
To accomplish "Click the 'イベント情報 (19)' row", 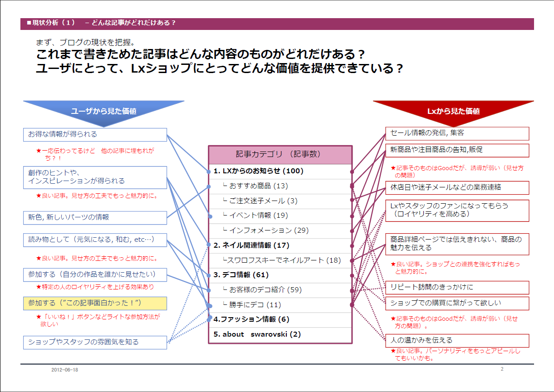I will pos(280,216).
